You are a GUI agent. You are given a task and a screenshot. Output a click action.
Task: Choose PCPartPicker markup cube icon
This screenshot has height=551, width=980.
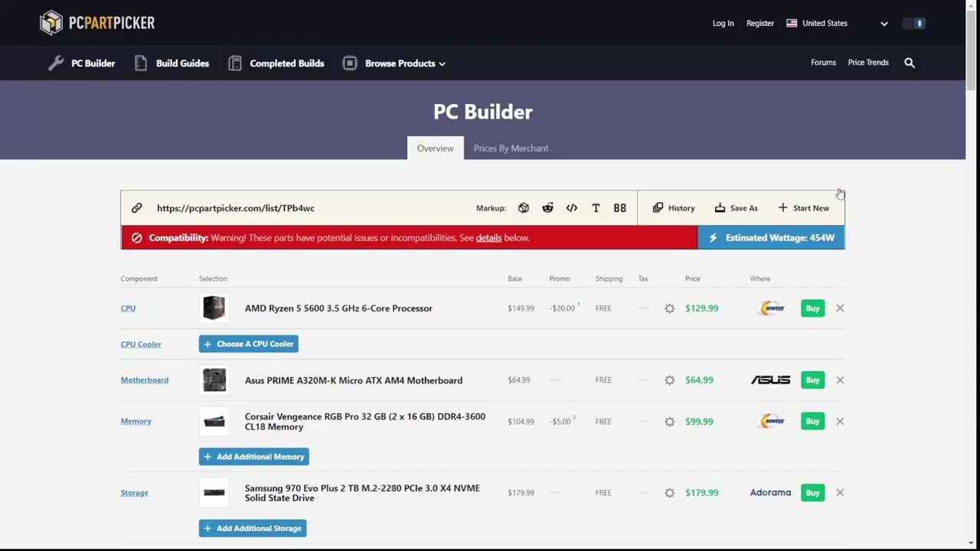(x=523, y=208)
